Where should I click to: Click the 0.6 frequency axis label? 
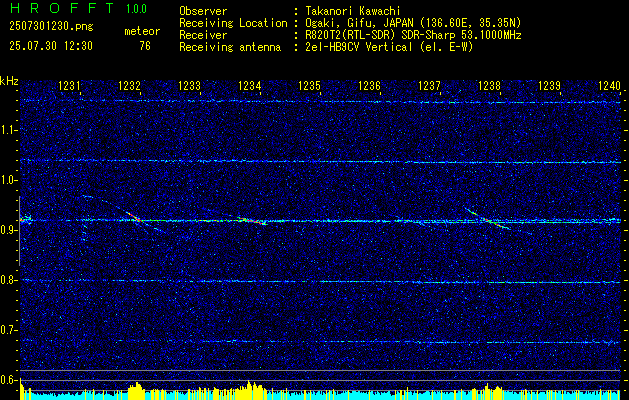[x=8, y=380]
